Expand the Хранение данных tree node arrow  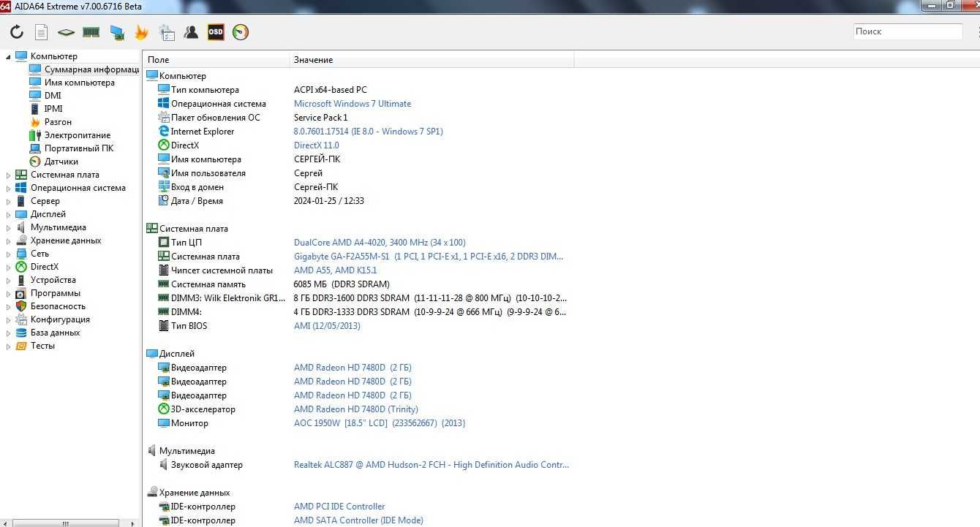tap(9, 241)
